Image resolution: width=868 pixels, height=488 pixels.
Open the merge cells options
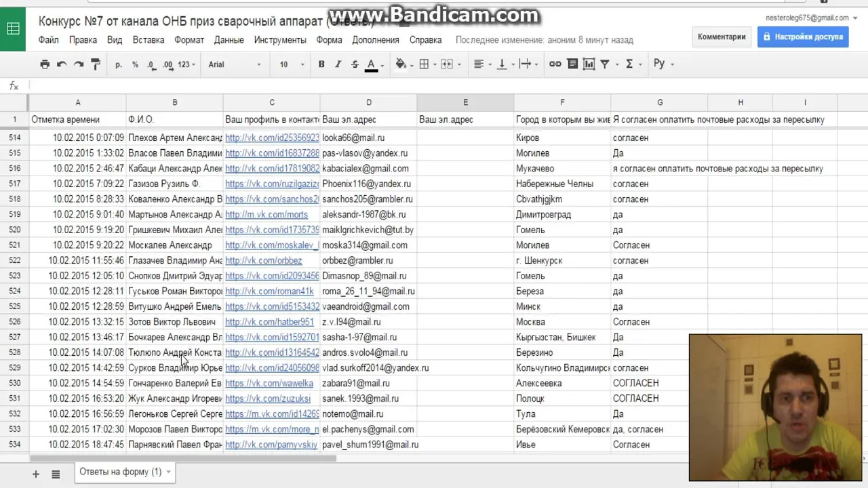coord(450,64)
